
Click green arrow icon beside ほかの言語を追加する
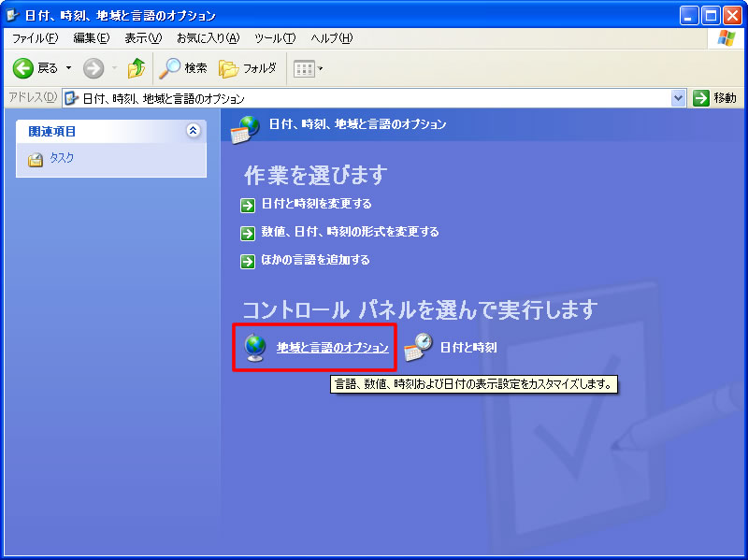click(248, 262)
